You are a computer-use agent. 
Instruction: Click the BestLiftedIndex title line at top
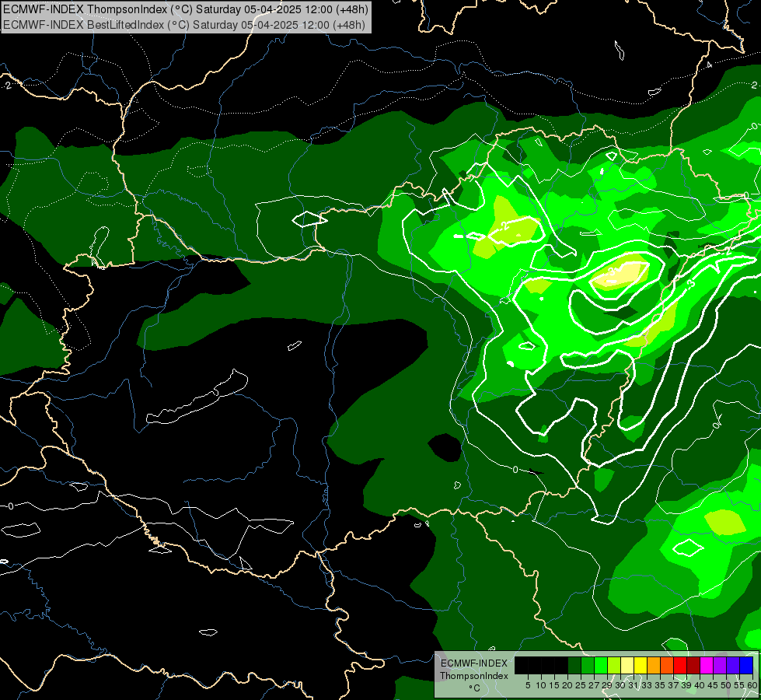184,24
